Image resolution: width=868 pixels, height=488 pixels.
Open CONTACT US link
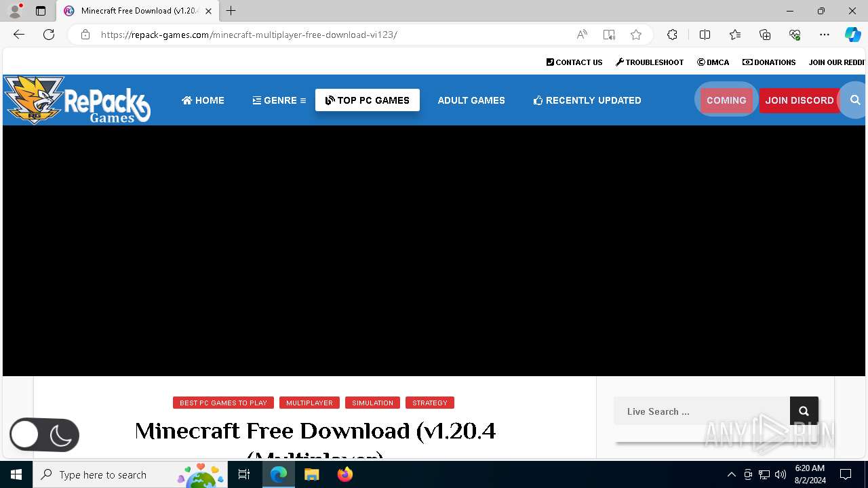574,62
